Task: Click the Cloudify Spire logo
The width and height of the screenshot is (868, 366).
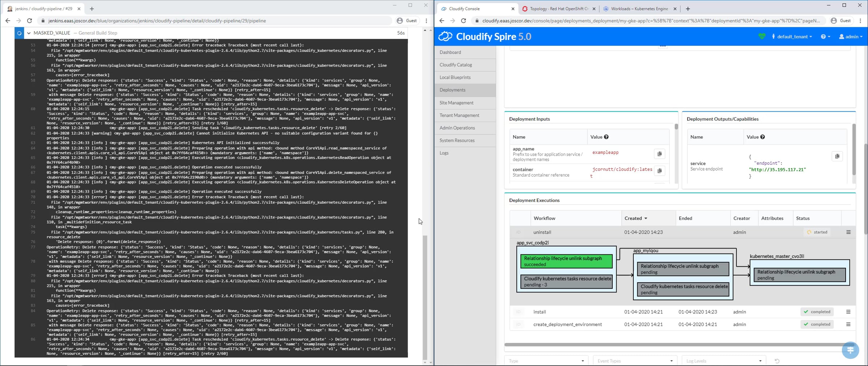Action: point(485,36)
